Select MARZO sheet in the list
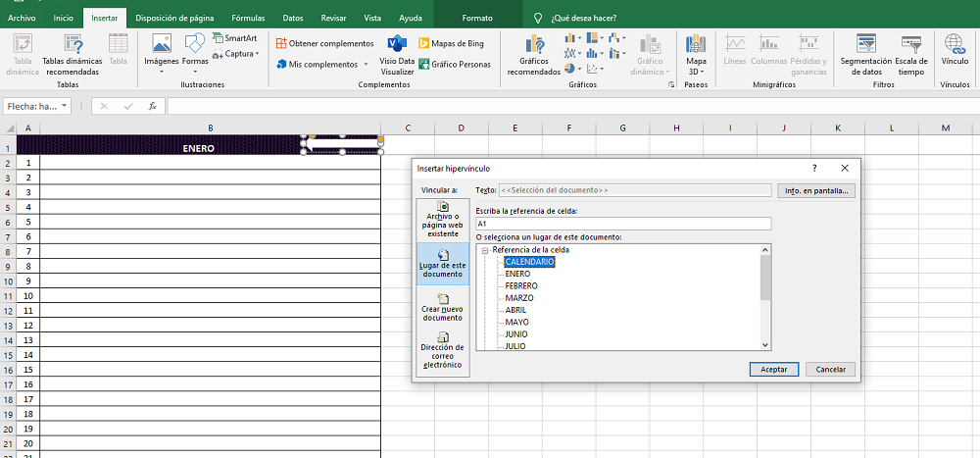 [x=519, y=298]
